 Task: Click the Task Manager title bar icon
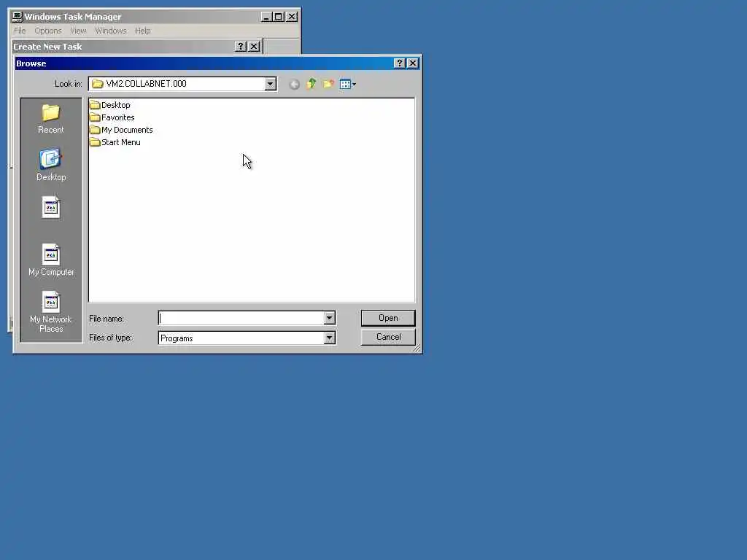tap(18, 17)
